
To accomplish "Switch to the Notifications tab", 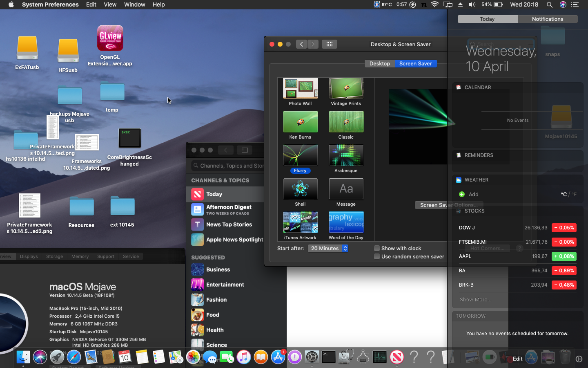I will point(548,19).
